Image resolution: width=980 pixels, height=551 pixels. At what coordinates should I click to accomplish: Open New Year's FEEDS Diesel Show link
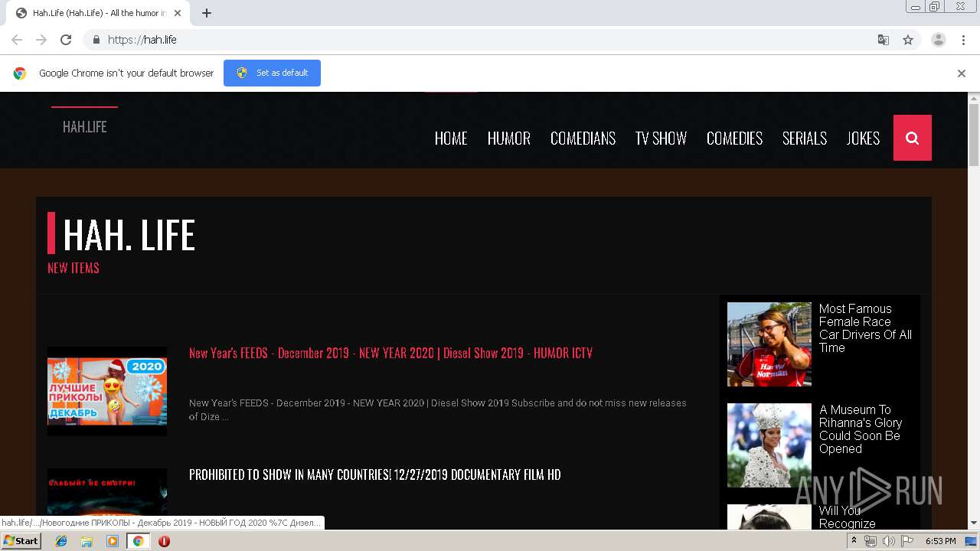click(390, 353)
